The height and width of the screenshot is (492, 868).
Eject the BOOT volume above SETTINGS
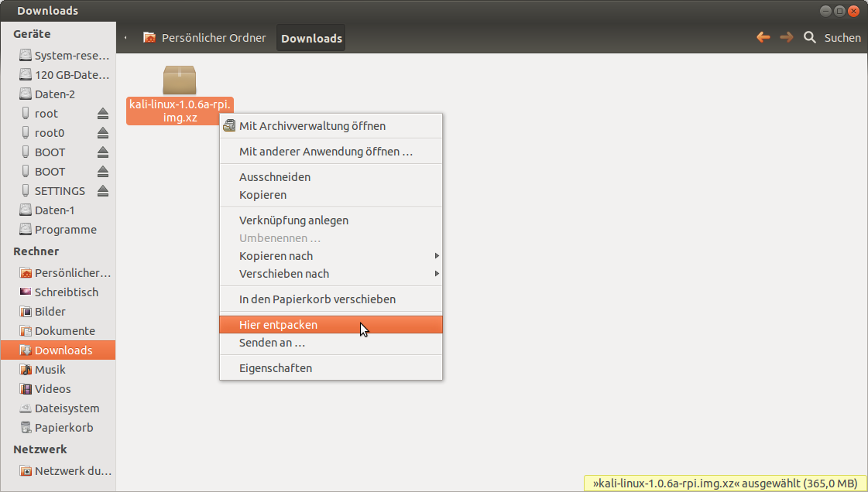[103, 172]
